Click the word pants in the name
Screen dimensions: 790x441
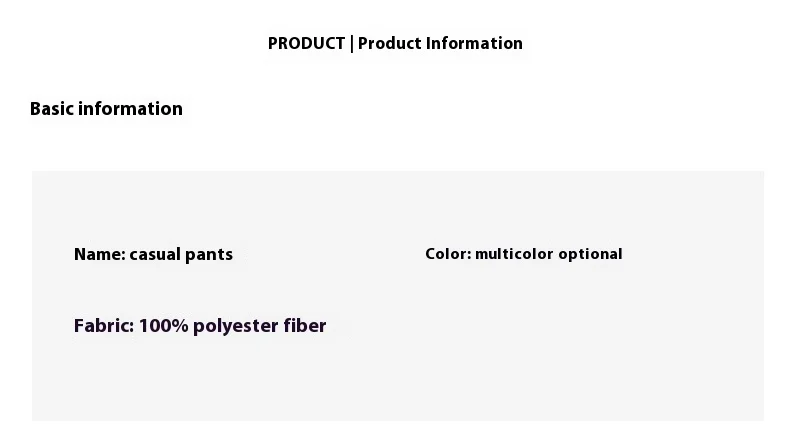coord(209,254)
